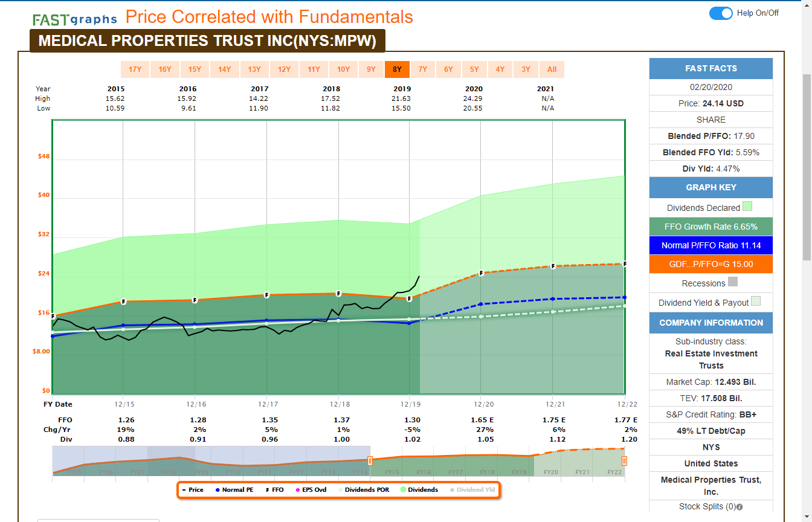Click the FFO marker at 12/15
The image size is (812, 522).
(x=123, y=301)
